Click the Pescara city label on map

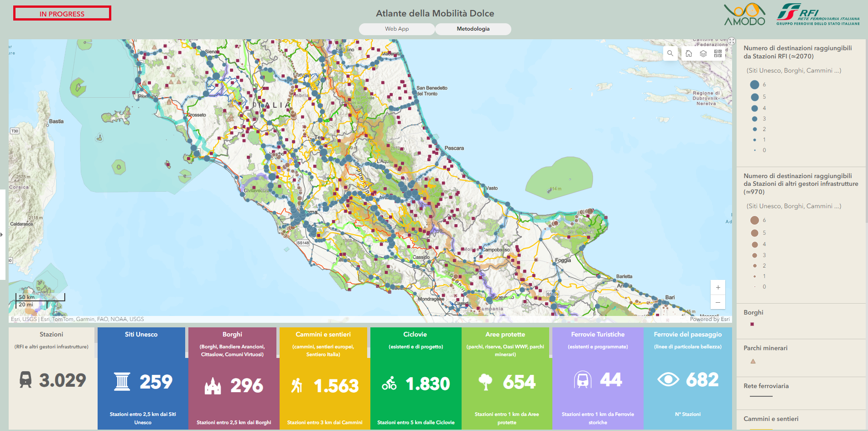pyautogui.click(x=454, y=148)
